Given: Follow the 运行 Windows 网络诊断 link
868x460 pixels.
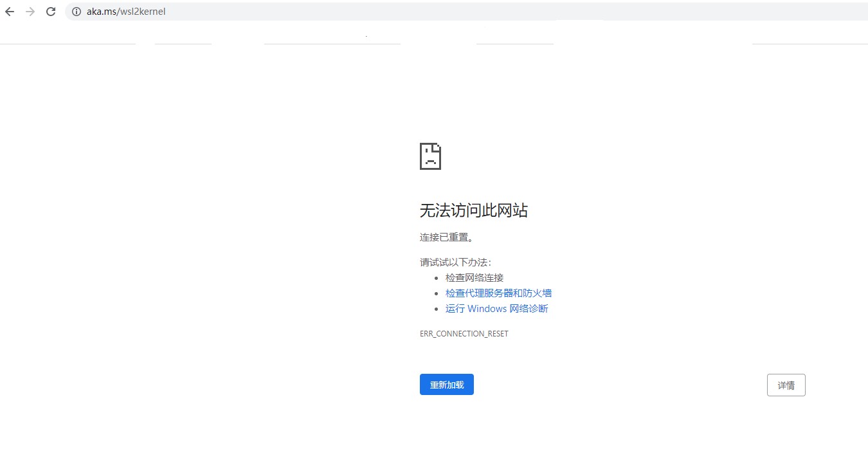Looking at the screenshot, I should pyautogui.click(x=496, y=309).
